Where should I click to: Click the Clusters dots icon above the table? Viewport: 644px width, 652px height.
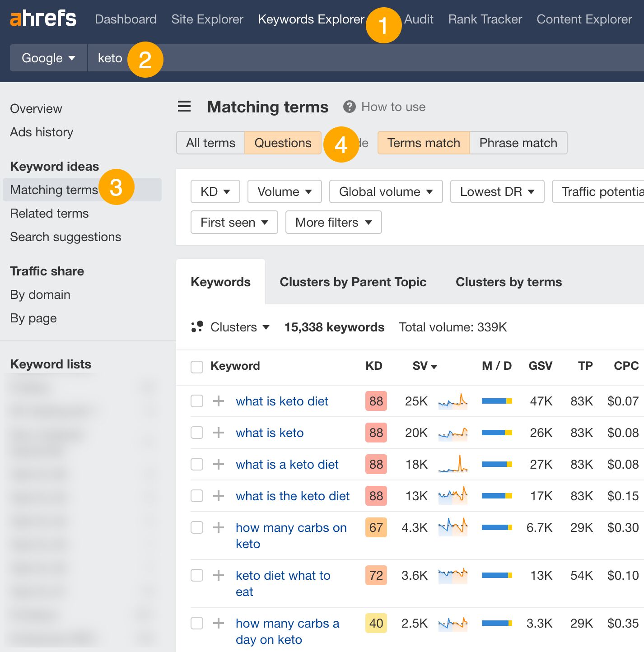tap(198, 326)
